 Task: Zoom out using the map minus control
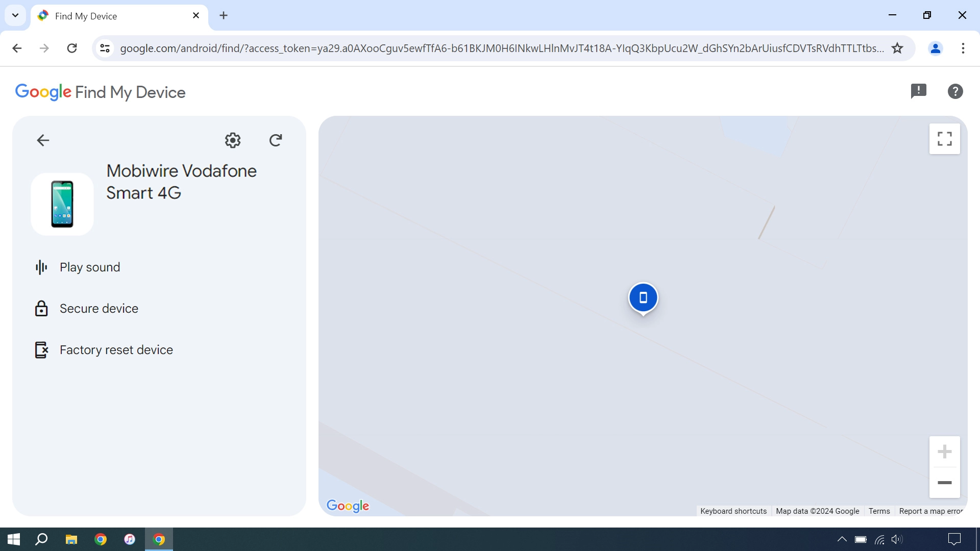[x=945, y=483]
